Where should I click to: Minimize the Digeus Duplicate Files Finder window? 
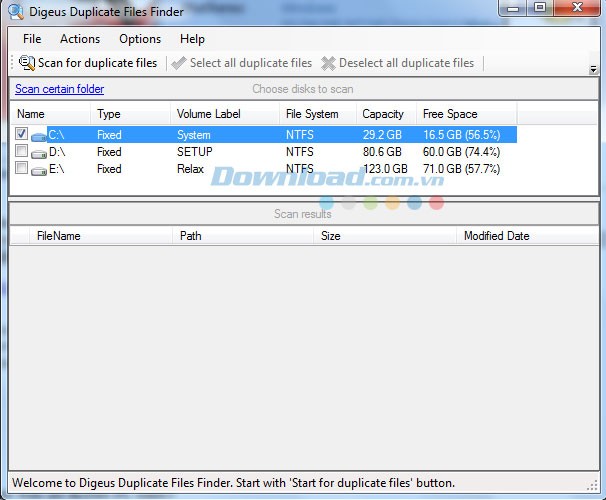click(512, 8)
